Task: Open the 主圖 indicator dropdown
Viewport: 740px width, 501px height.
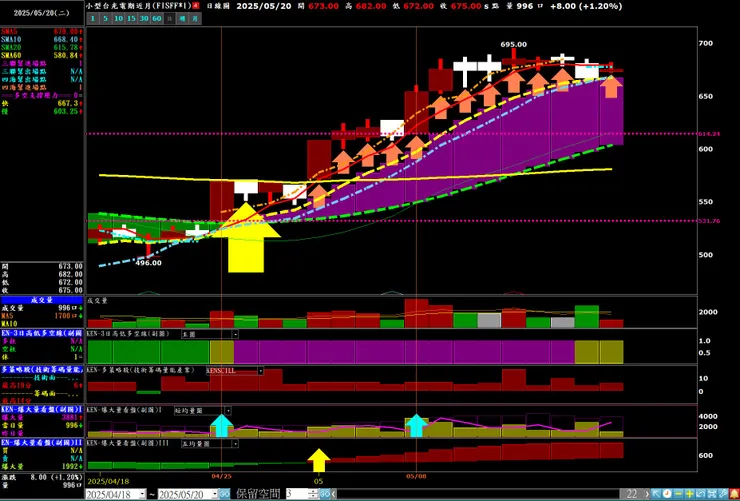Action: 210,334
